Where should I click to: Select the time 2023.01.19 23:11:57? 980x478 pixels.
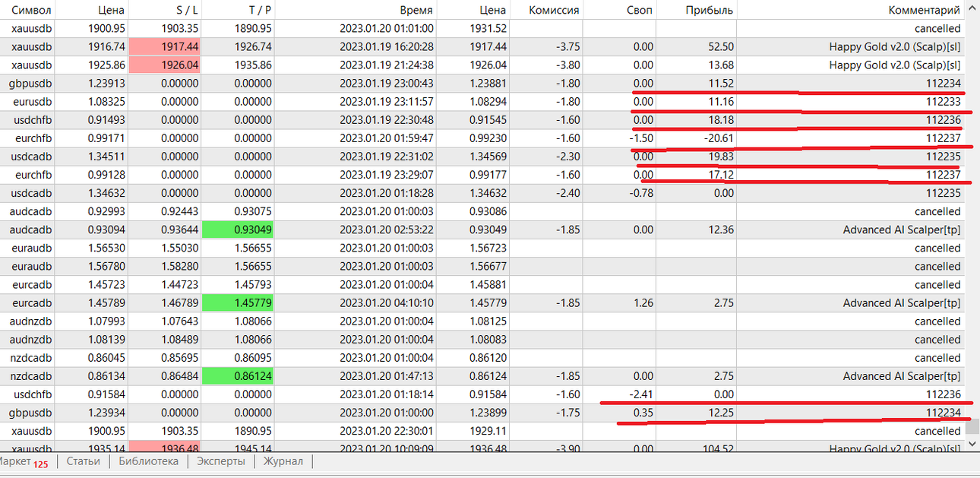(x=386, y=102)
